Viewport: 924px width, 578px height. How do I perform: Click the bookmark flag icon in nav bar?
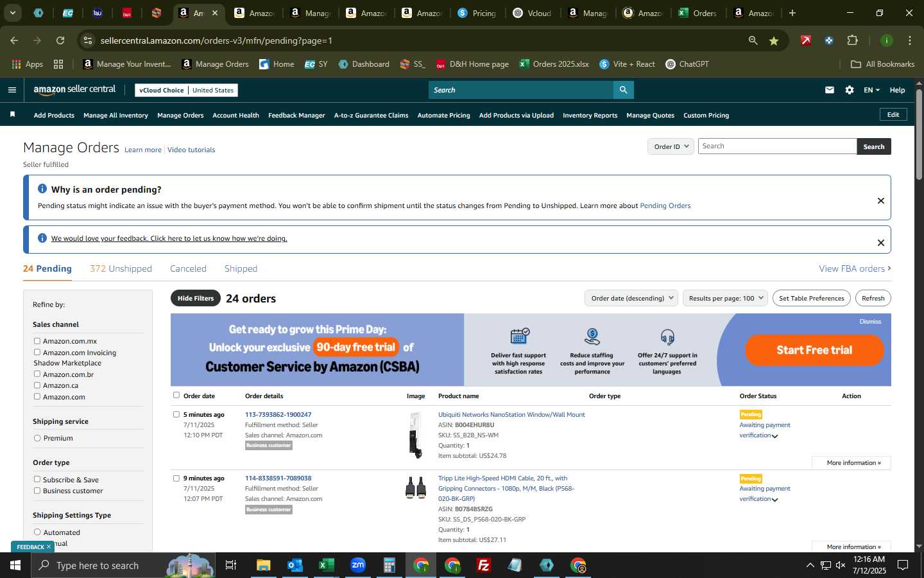pyautogui.click(x=12, y=114)
